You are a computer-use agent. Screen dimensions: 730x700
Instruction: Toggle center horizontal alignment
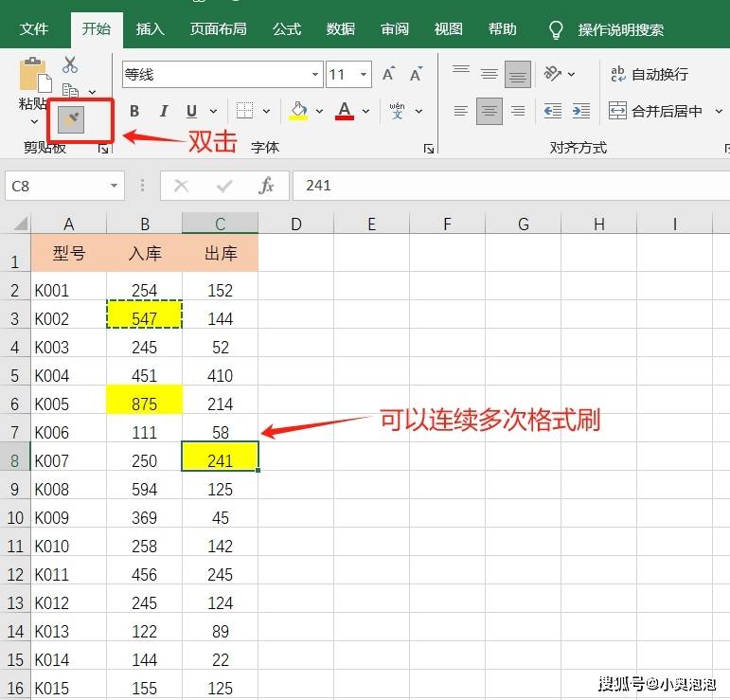(490, 111)
